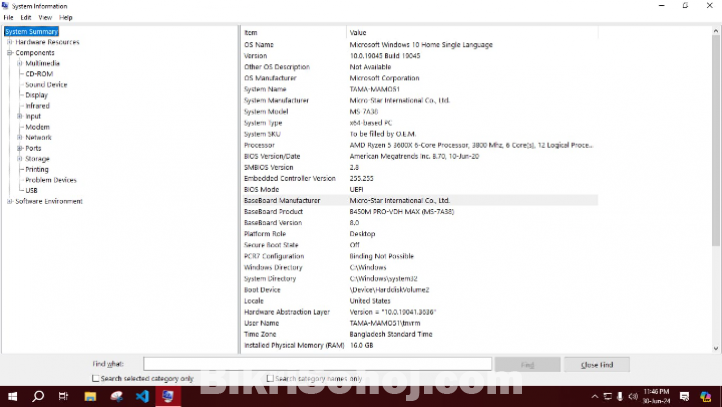Viewport: 722px width, 407px height.
Task: Launch File Explorer from the taskbar
Action: coord(90,396)
